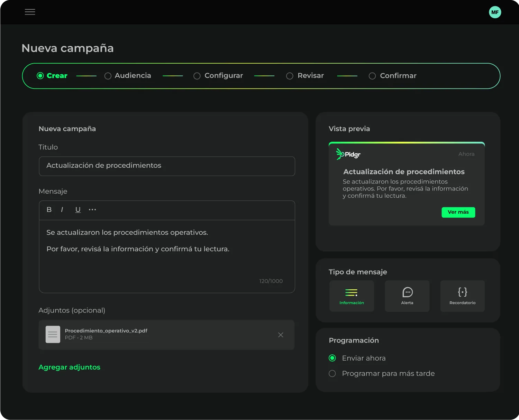Toggle bold formatting in message editor

[x=49, y=209]
